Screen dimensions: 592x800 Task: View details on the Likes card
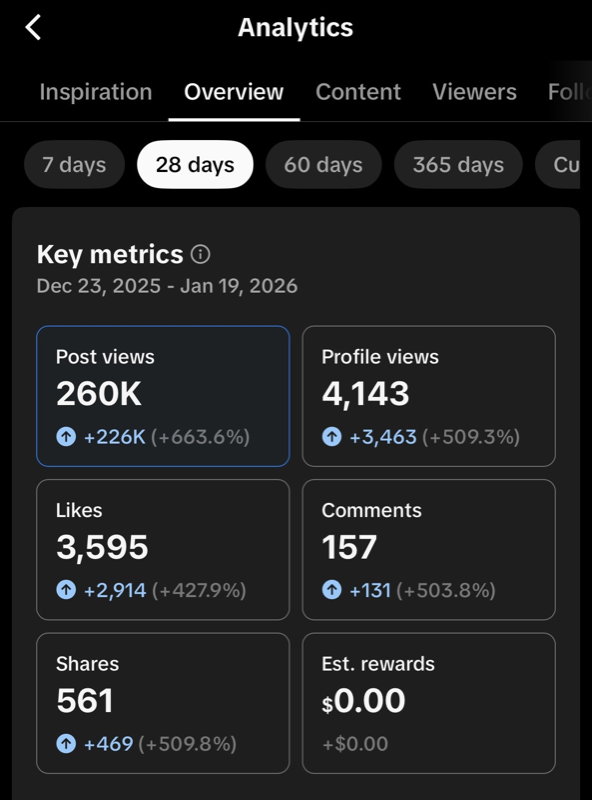163,548
